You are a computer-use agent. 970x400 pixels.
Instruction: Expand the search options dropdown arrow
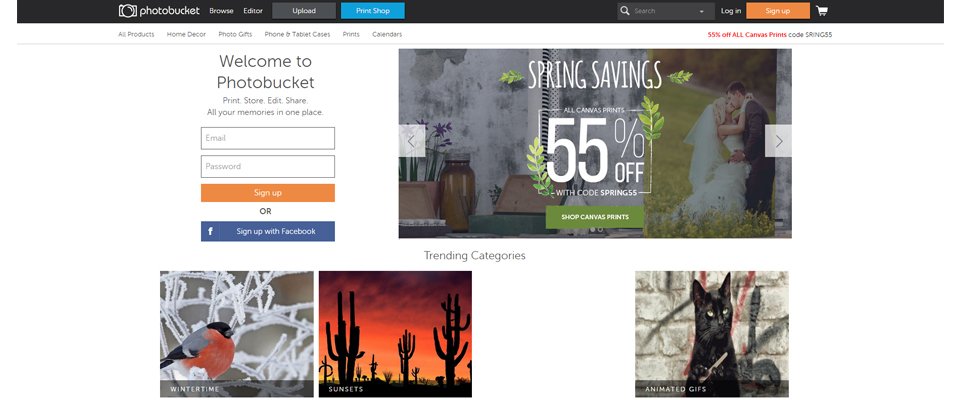click(702, 12)
